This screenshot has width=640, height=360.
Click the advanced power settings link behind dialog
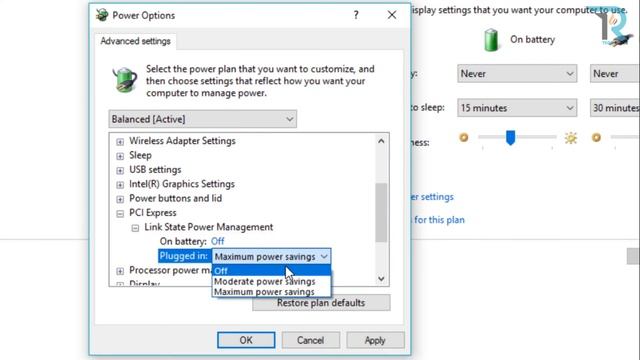(433, 197)
